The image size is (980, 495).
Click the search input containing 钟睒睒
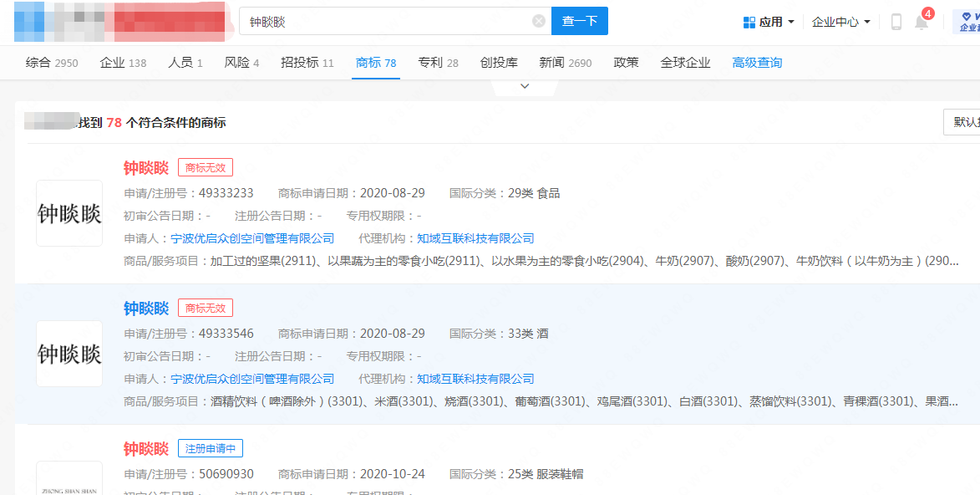point(384,21)
